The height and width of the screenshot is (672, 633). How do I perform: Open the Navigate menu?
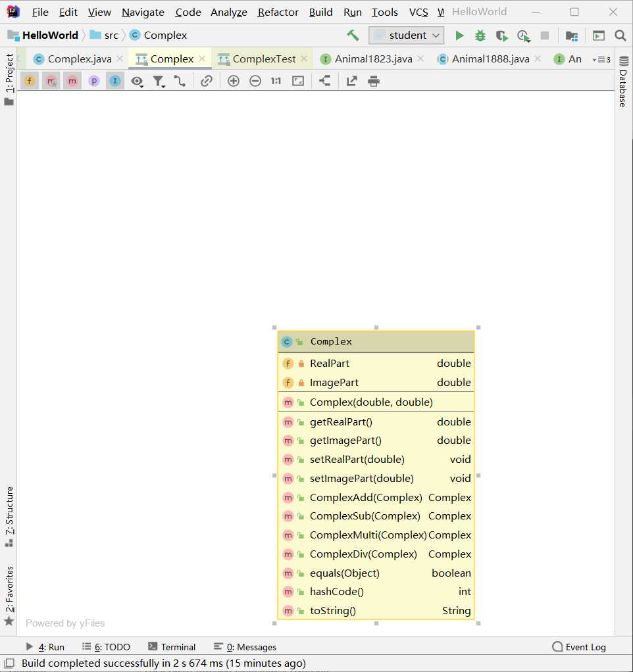(143, 12)
